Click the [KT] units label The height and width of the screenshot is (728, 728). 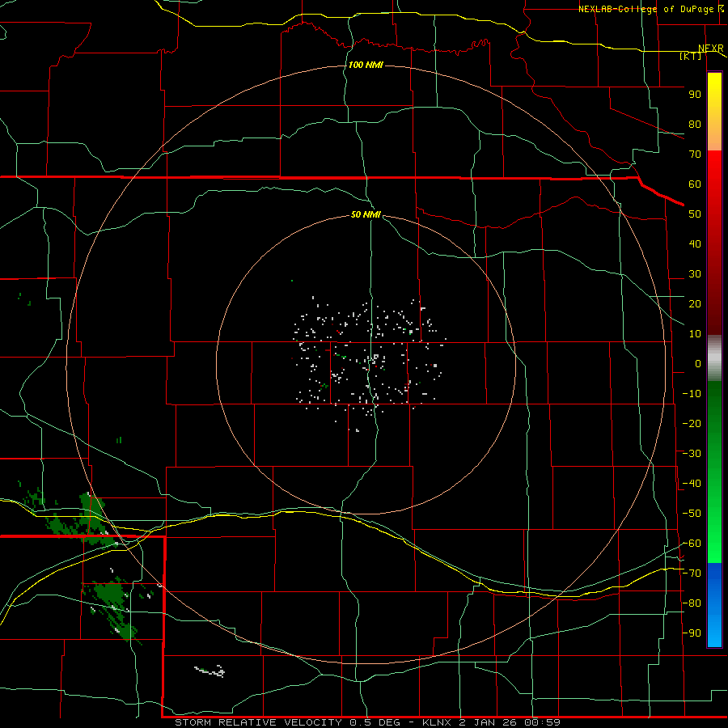point(691,56)
